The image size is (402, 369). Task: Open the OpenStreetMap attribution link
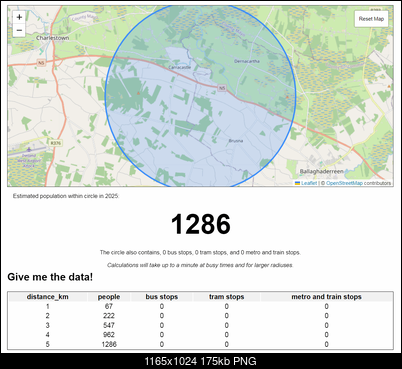[x=344, y=183]
